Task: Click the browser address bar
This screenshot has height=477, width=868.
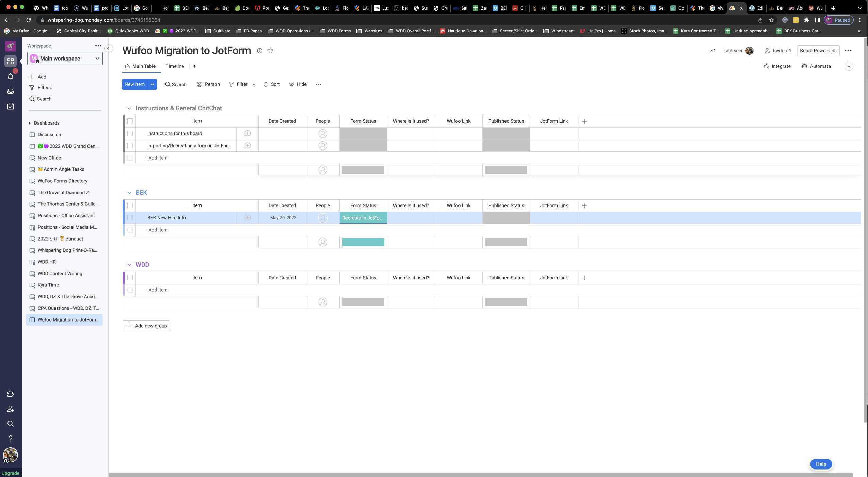Action: tap(102, 20)
